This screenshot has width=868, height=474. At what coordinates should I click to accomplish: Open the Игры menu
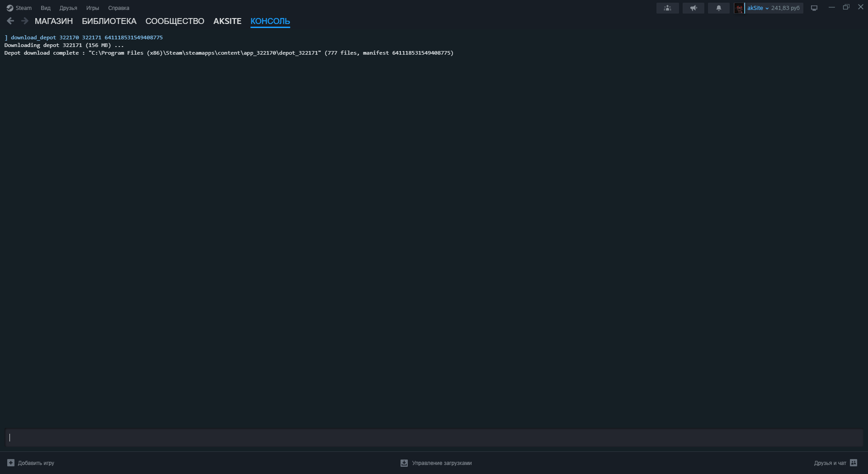93,8
